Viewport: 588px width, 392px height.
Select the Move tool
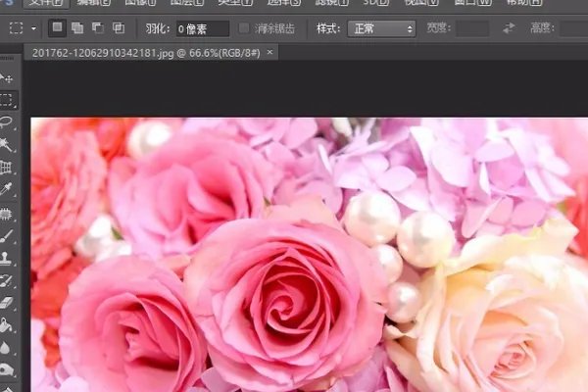(x=7, y=78)
